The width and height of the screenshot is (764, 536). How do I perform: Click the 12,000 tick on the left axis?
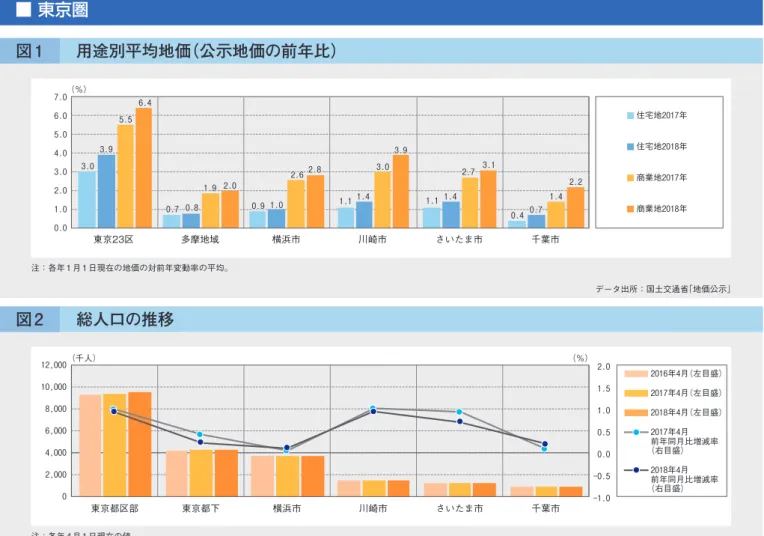pyautogui.click(x=54, y=365)
